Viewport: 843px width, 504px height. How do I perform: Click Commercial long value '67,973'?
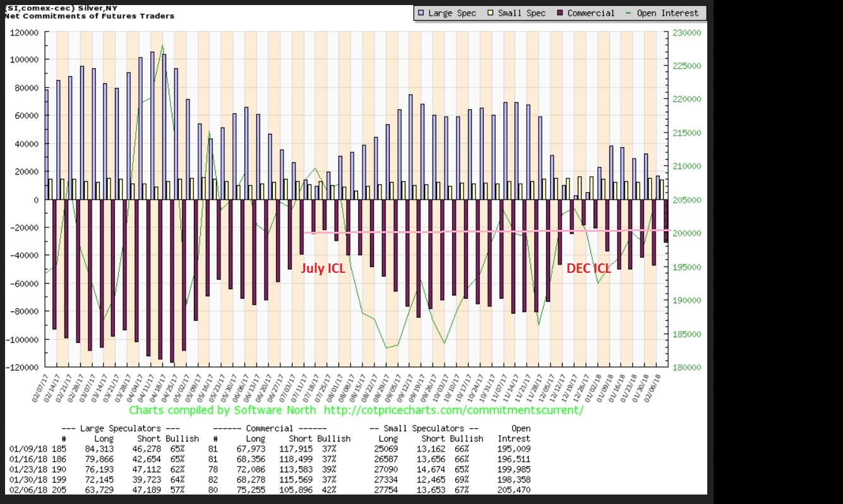250,448
